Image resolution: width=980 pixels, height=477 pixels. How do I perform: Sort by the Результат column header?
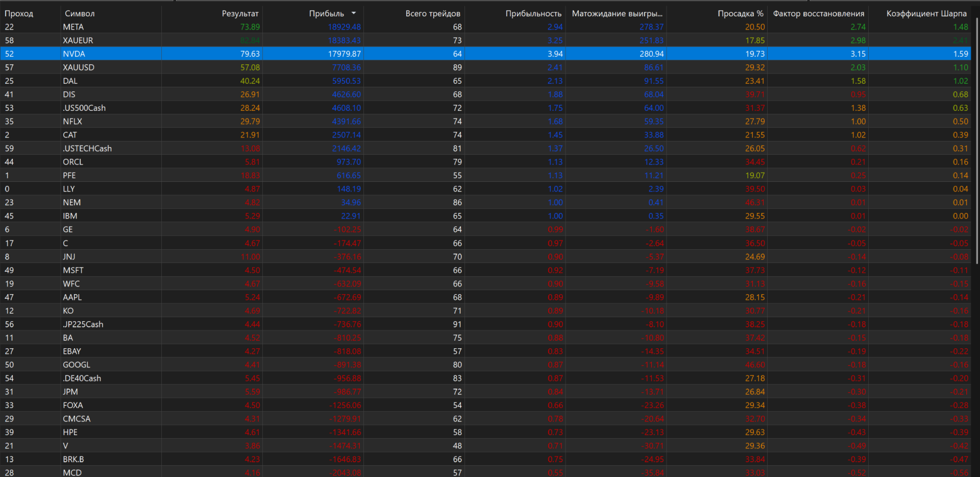tap(240, 13)
